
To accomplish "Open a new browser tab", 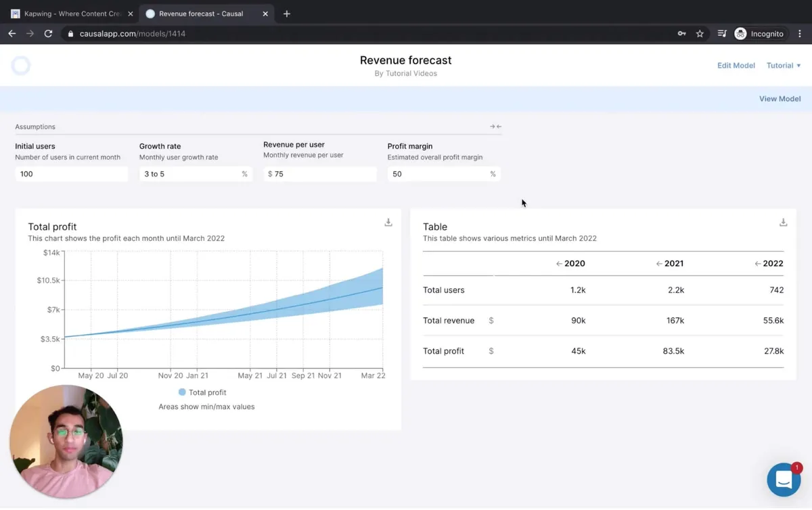I will 287,14.
